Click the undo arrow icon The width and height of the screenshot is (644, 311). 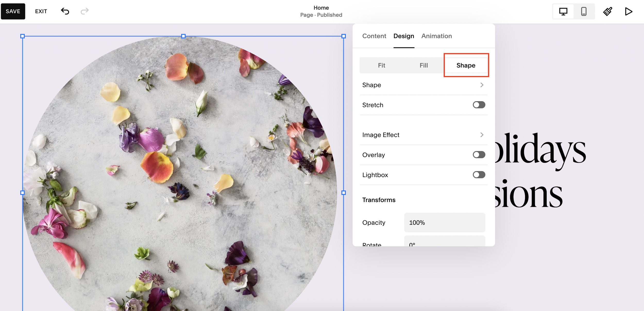[65, 11]
